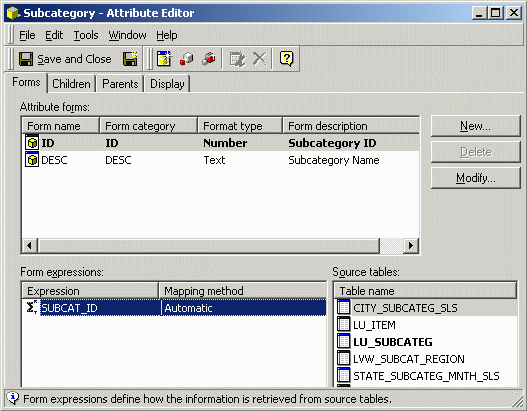
Task: Click the red cube toolbar icon
Action: click(187, 59)
